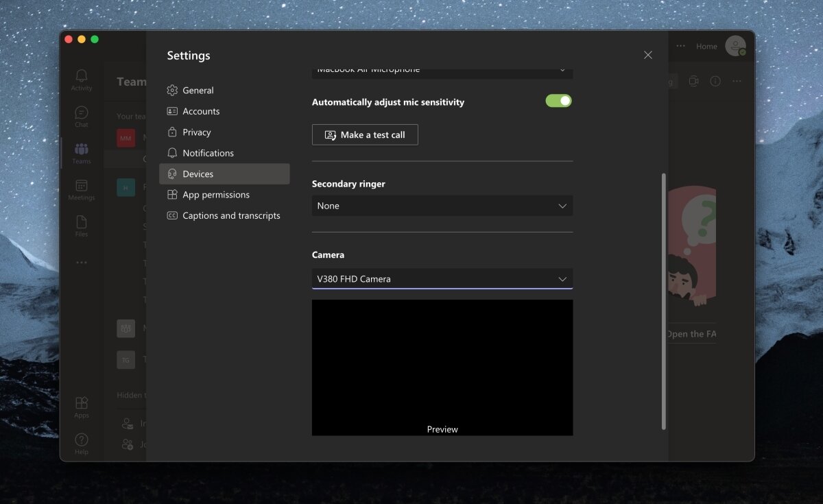
Task: Click the Make a test call button
Action: pos(364,134)
